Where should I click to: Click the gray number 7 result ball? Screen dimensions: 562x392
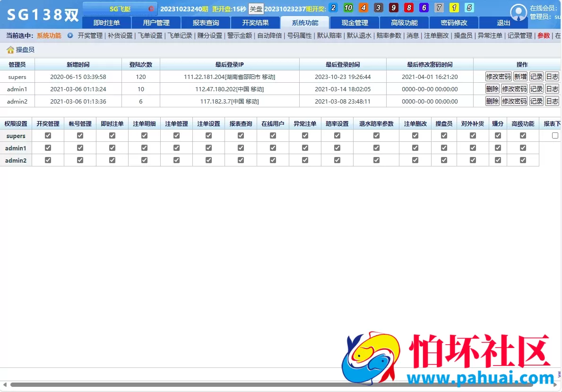439,8
